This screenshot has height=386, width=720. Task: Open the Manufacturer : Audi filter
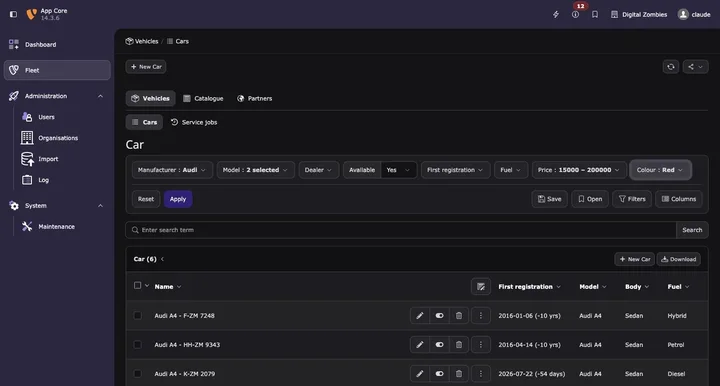(x=172, y=170)
